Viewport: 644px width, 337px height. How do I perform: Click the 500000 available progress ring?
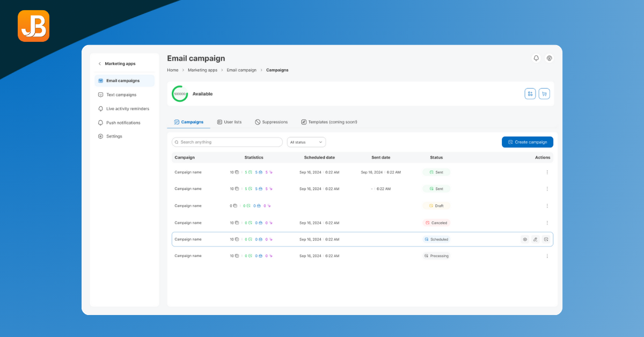180,94
